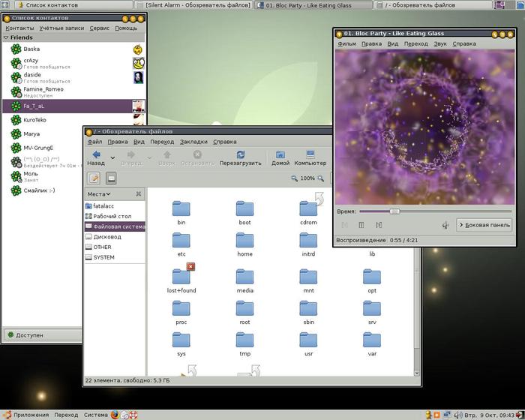The image size is (525, 420).
Task: Select the home folder icon
Action: [x=244, y=241]
